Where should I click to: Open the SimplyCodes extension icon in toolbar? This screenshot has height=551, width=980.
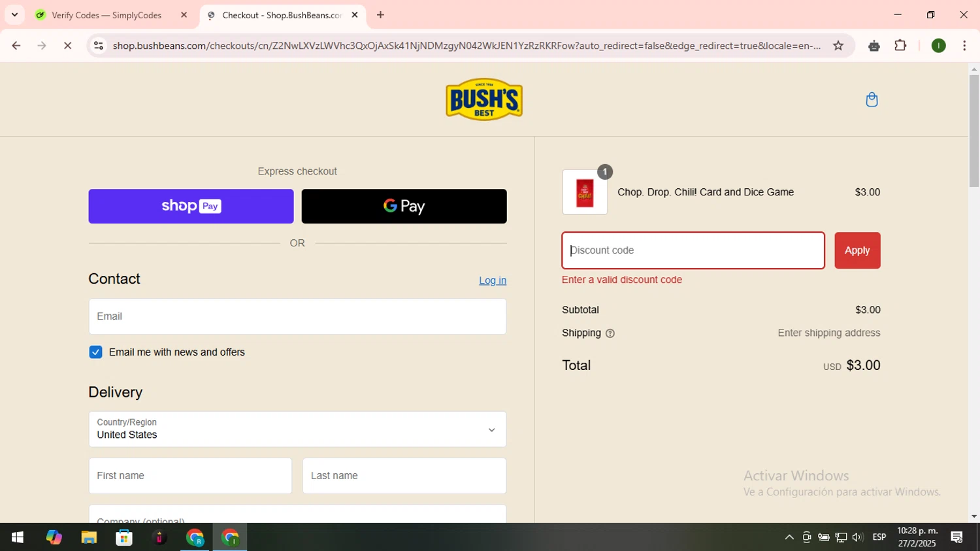point(874,46)
